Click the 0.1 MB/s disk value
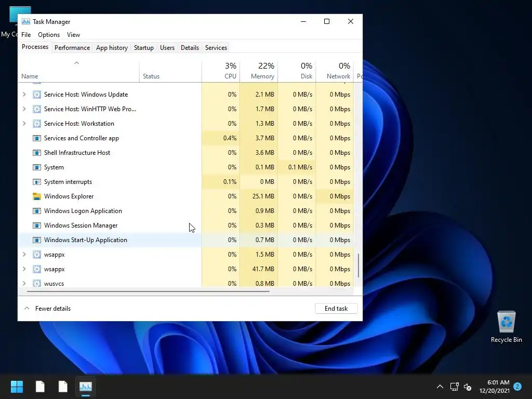This screenshot has width=532, height=399. pyautogui.click(x=300, y=167)
